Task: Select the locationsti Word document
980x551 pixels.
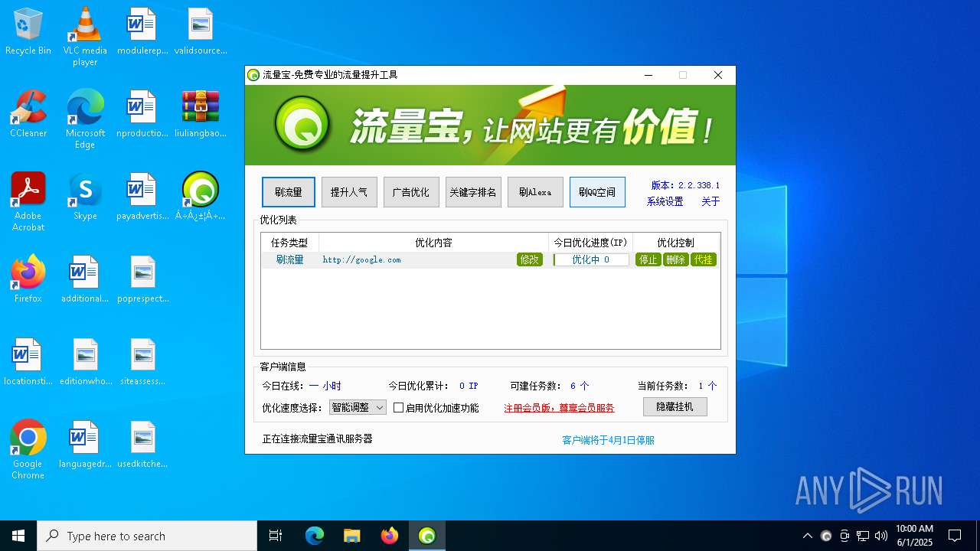Action: pos(28,362)
